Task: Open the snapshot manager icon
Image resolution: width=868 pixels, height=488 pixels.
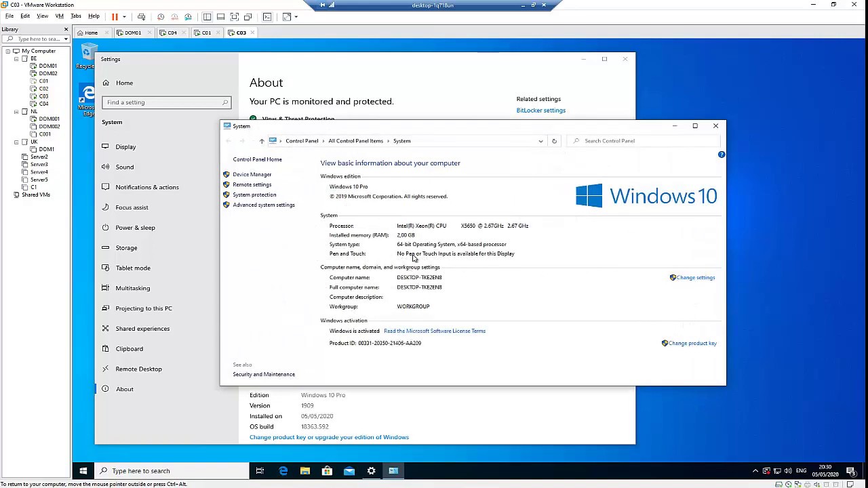Action: (188, 16)
